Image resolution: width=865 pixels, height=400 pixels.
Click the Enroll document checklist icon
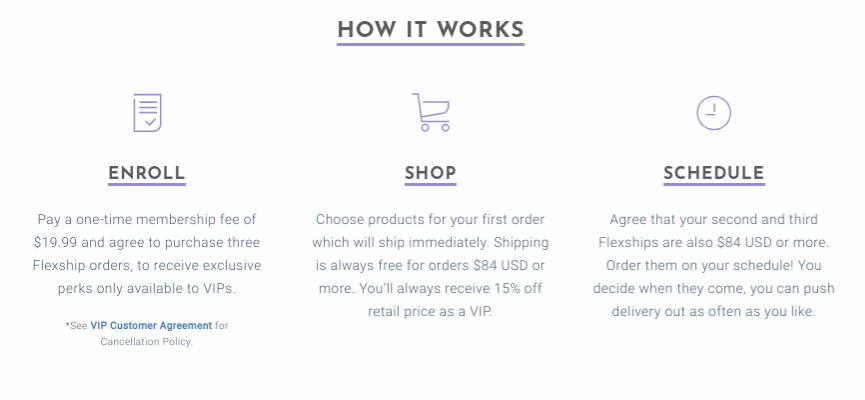point(147,113)
